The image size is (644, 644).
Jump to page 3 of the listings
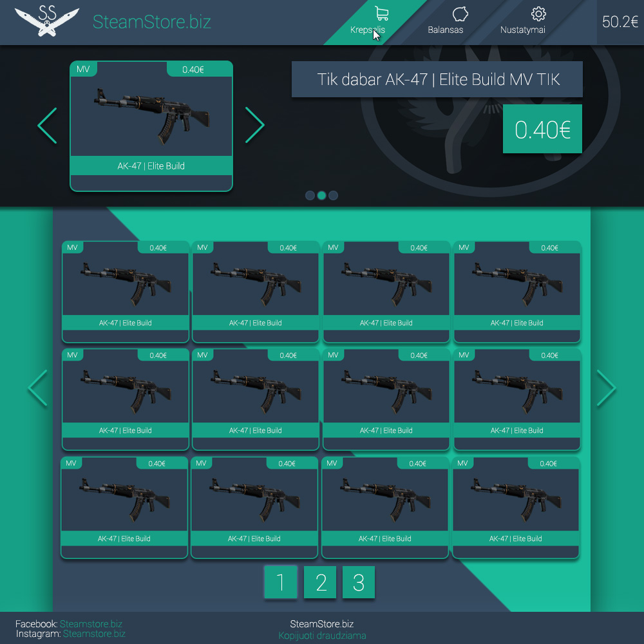point(359,582)
